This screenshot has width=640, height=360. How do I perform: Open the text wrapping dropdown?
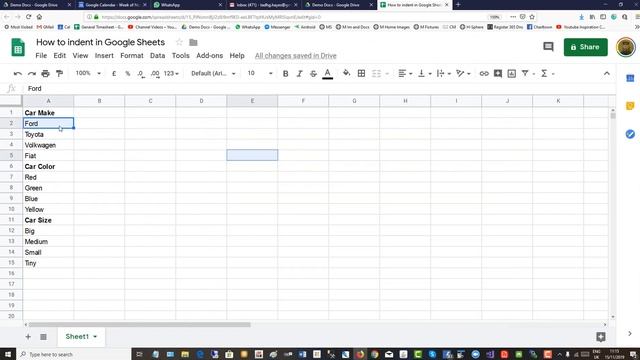coord(444,73)
